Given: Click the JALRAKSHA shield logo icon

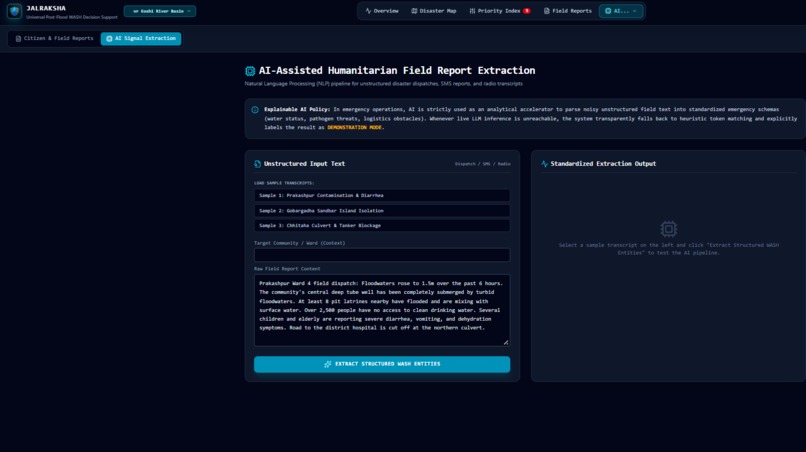Looking at the screenshot, I should [x=14, y=11].
